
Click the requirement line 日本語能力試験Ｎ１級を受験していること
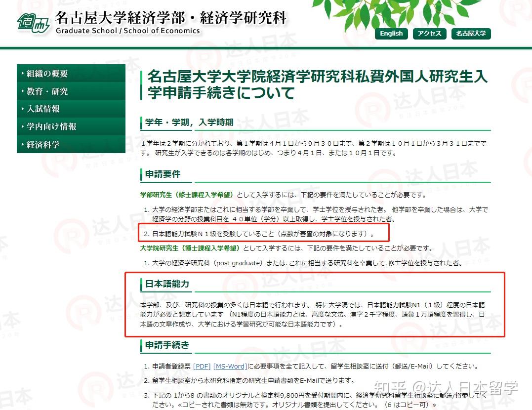click(263, 234)
